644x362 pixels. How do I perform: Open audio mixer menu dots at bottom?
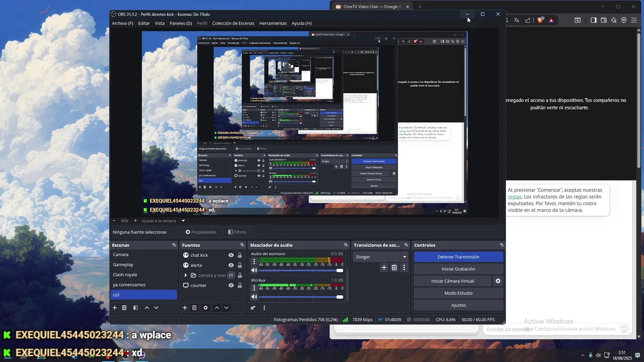[264, 308]
